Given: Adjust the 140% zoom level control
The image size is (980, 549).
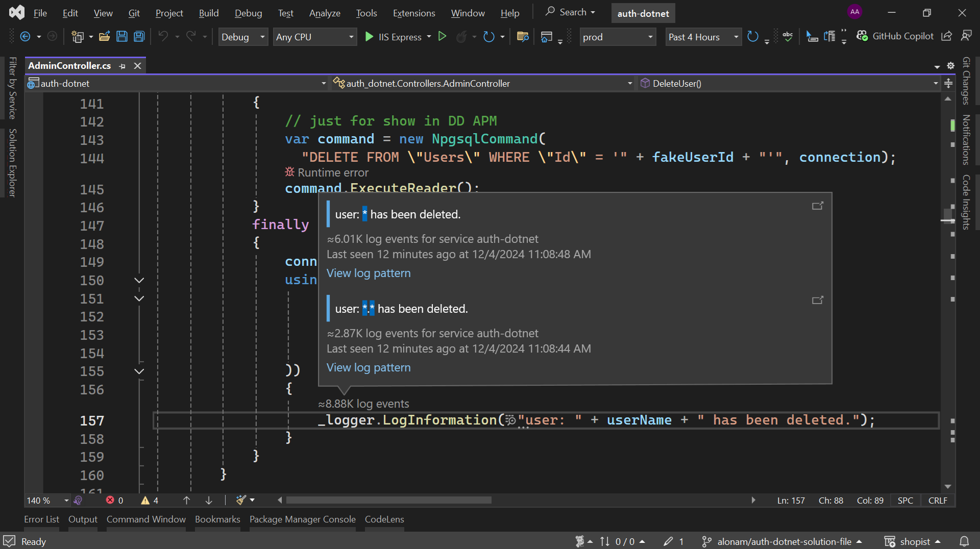Looking at the screenshot, I should [46, 501].
